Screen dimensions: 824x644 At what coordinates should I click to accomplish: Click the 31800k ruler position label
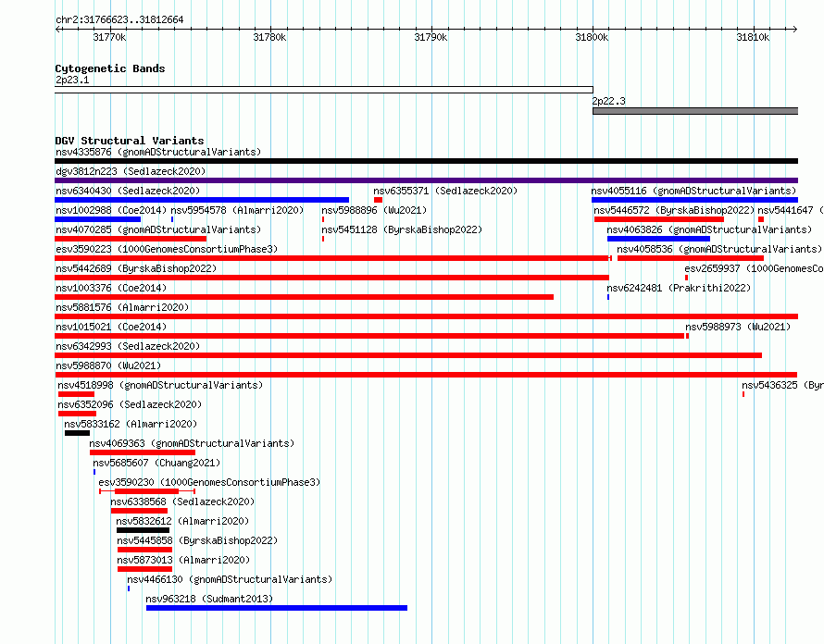(592, 37)
